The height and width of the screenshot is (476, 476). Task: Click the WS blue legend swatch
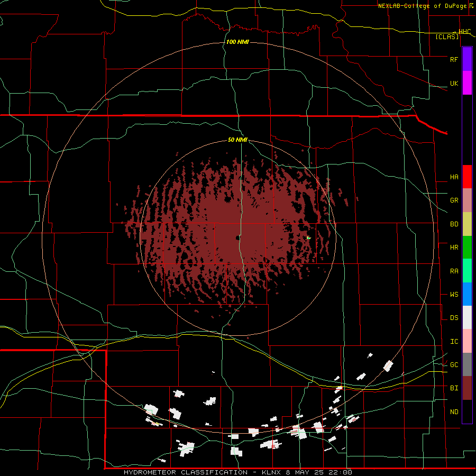[x=467, y=294]
